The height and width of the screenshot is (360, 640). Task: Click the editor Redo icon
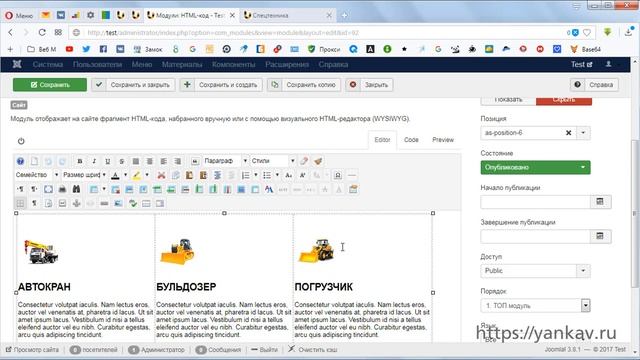pos(62,161)
